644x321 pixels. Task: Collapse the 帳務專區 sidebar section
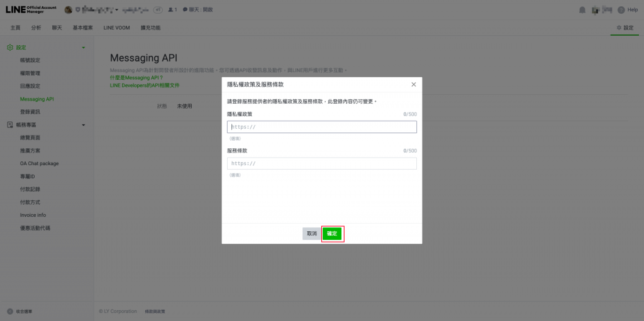coord(84,125)
